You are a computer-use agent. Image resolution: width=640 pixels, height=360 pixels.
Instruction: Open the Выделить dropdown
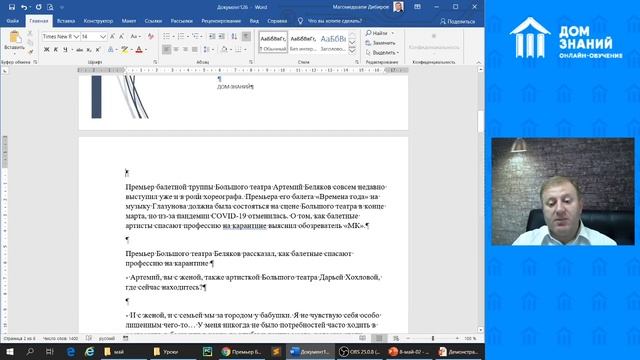pyautogui.click(x=382, y=52)
